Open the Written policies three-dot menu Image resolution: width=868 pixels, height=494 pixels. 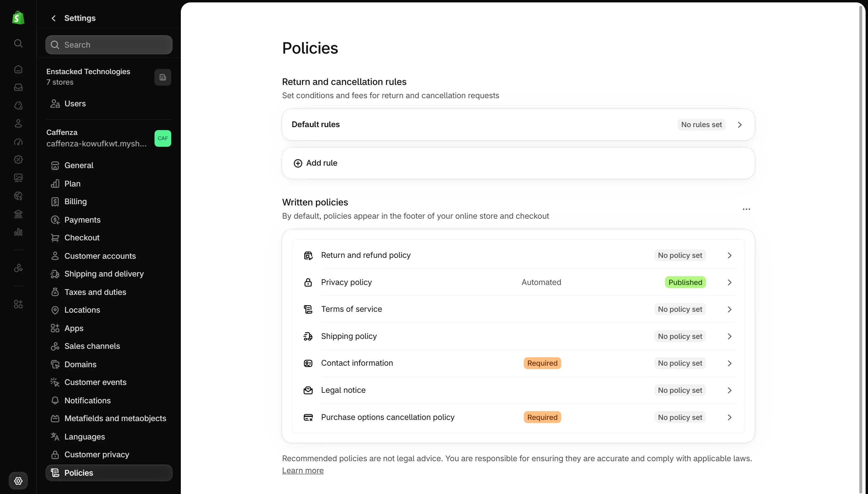pyautogui.click(x=746, y=209)
